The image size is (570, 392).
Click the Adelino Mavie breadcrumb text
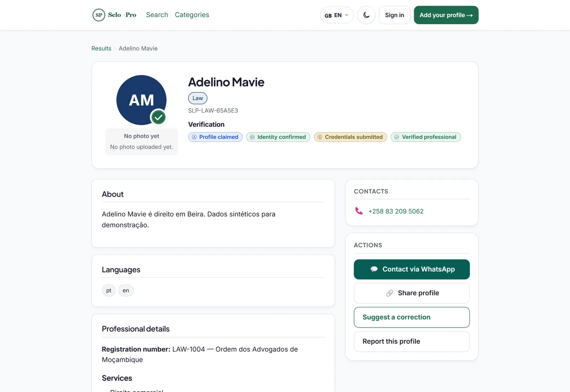(x=138, y=48)
